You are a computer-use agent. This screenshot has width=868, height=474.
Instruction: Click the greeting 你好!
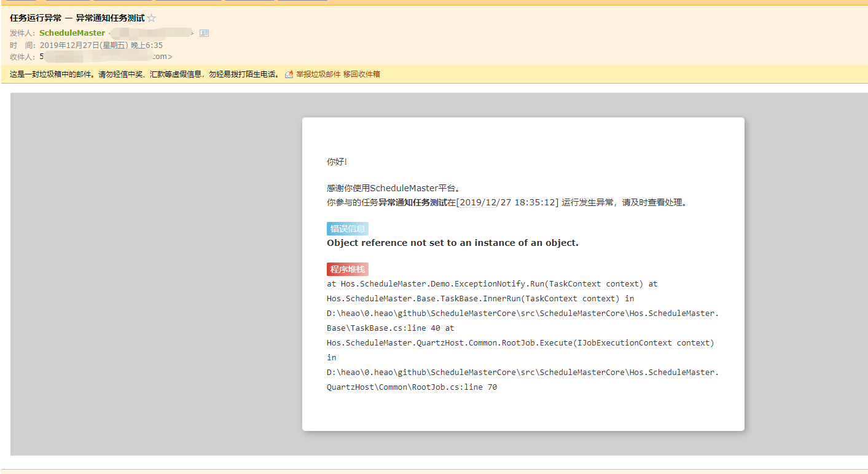click(x=337, y=162)
